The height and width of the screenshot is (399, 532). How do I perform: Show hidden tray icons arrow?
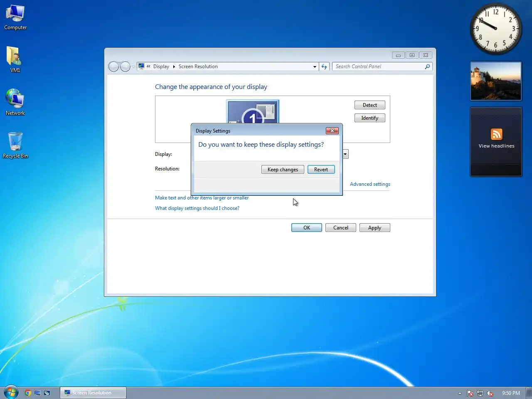click(x=460, y=393)
